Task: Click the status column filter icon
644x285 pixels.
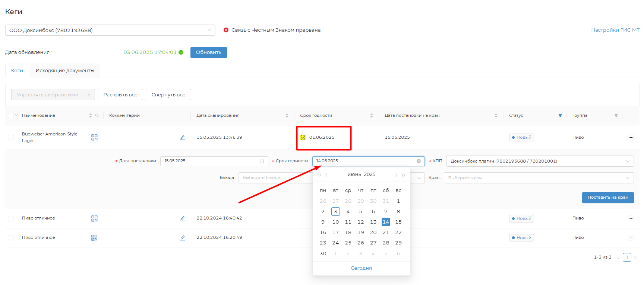Action: [x=560, y=116]
